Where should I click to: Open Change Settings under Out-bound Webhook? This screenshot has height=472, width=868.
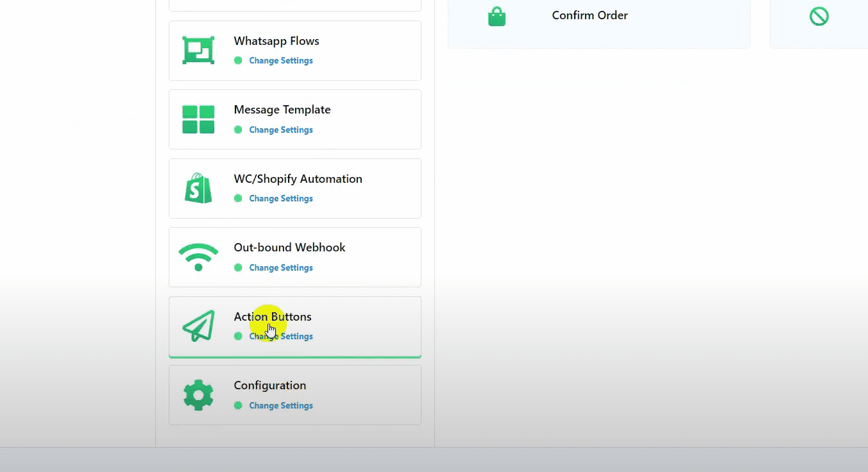(x=280, y=267)
